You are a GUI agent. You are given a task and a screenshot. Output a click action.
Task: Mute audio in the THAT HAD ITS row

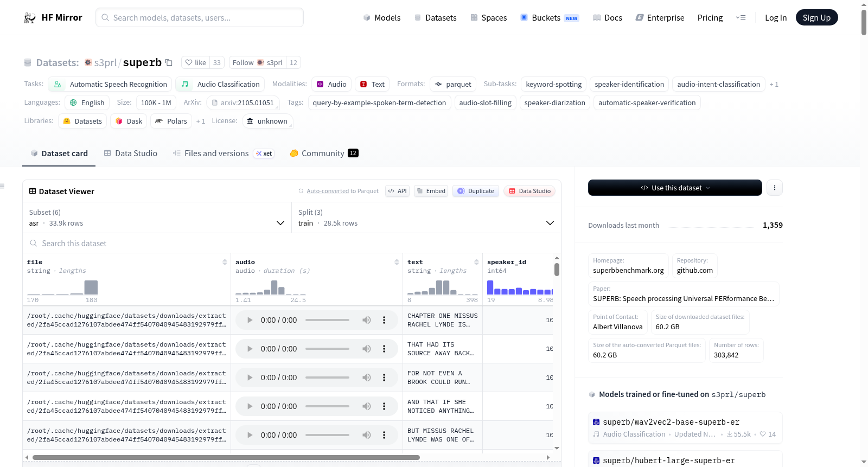[x=367, y=349]
